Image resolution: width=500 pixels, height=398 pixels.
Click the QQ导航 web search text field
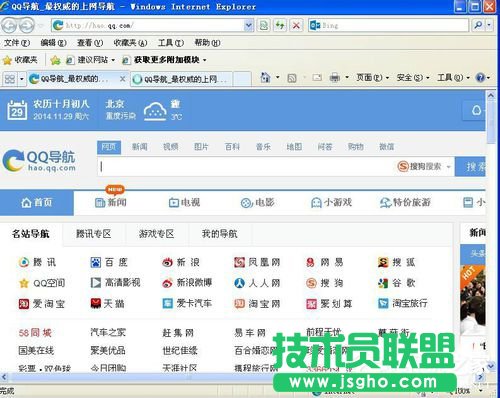pyautogui.click(x=247, y=166)
